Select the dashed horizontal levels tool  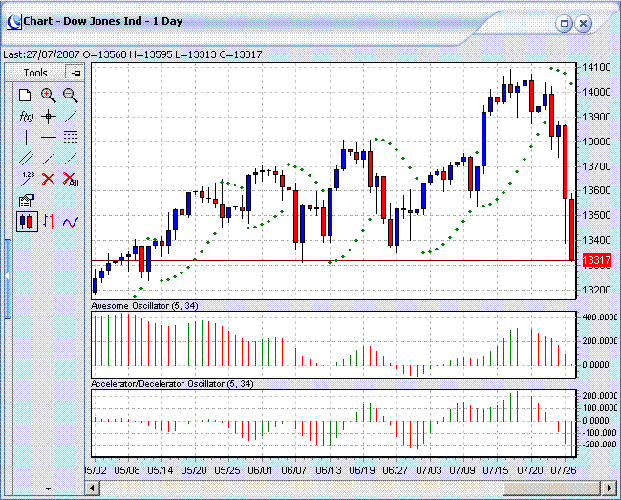coord(70,137)
